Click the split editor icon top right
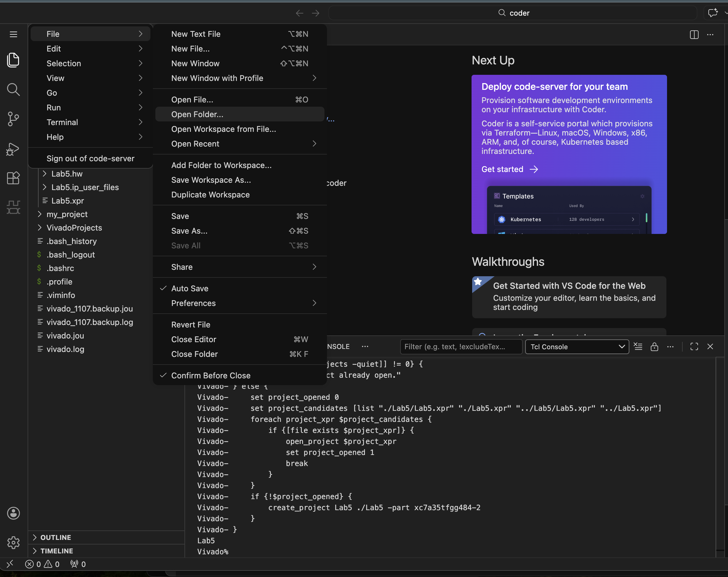The height and width of the screenshot is (577, 728). point(694,34)
